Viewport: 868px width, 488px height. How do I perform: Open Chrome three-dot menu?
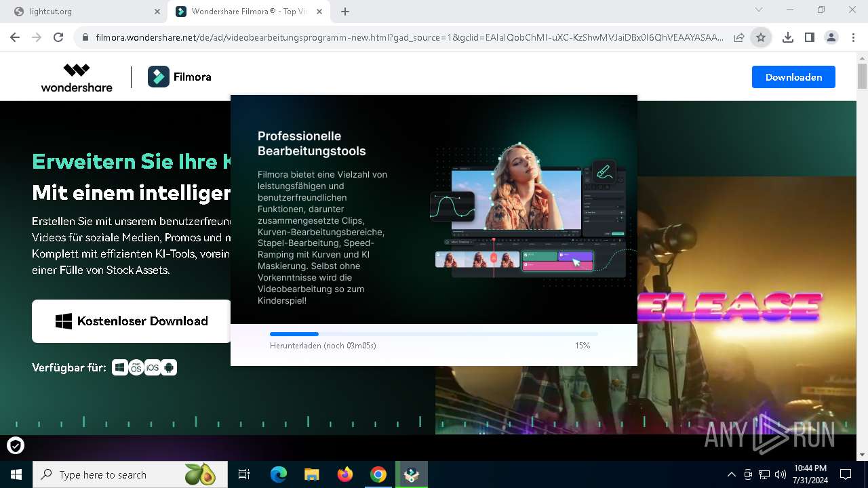pos(853,37)
